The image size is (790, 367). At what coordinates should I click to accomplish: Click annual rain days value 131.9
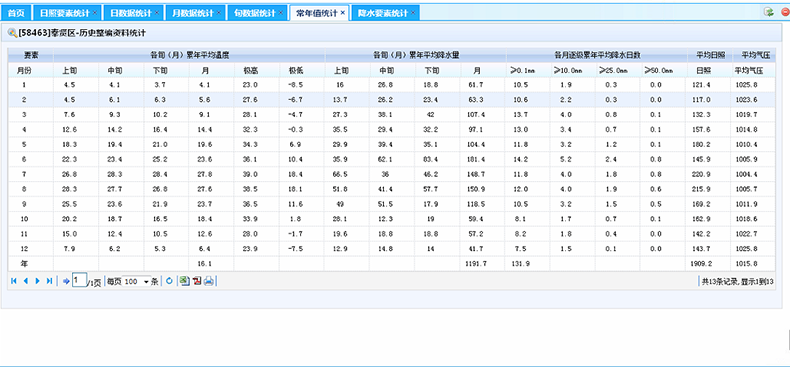pos(520,264)
